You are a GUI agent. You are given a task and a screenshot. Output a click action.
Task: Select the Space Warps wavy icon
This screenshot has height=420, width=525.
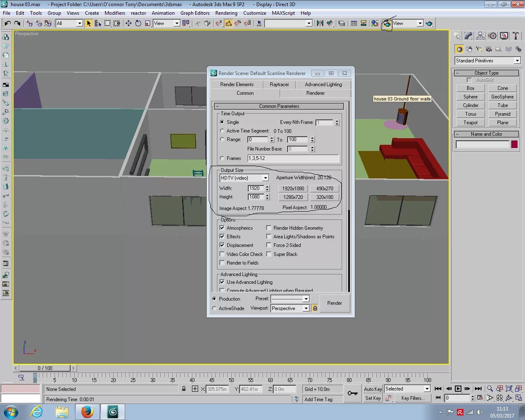point(509,49)
